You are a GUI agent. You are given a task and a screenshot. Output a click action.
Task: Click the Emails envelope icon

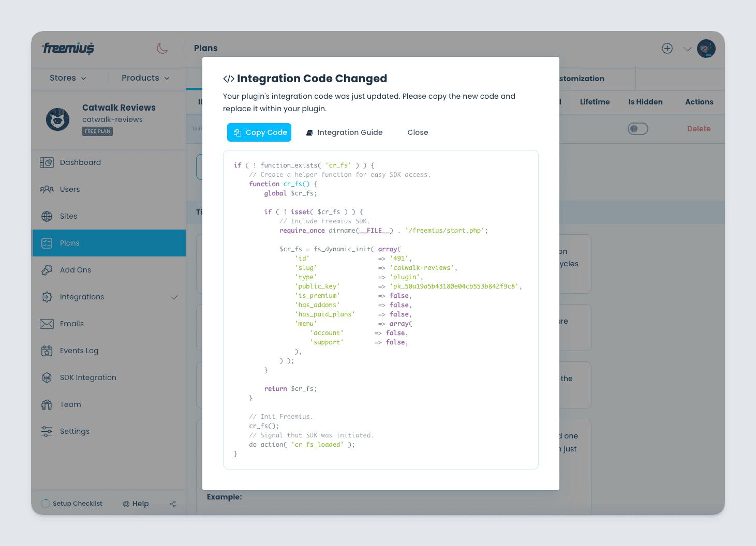[47, 324]
